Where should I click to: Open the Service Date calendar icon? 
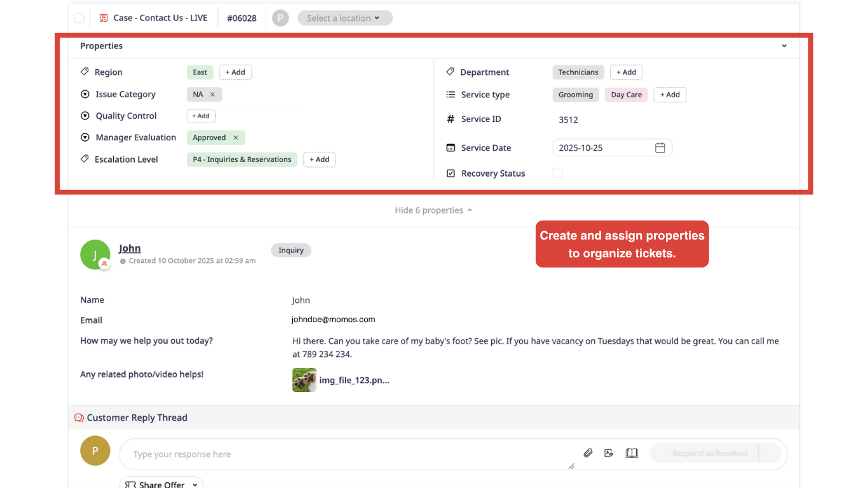point(660,147)
